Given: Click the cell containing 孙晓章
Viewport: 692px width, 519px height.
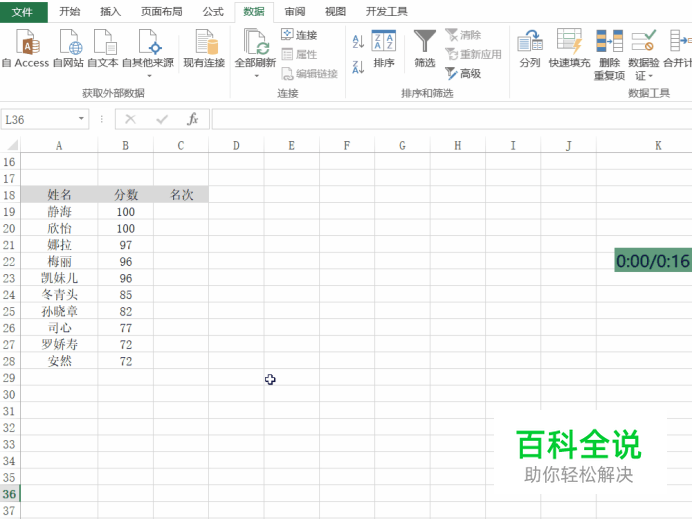Looking at the screenshot, I should click(59, 312).
